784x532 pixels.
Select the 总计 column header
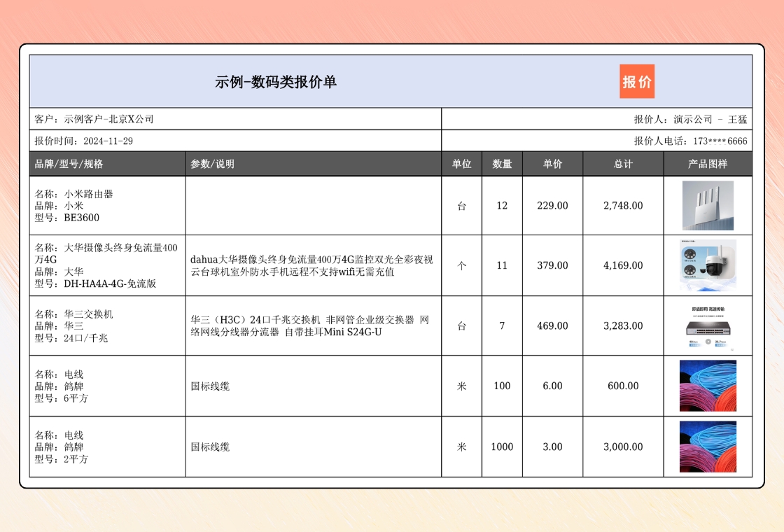tap(623, 164)
